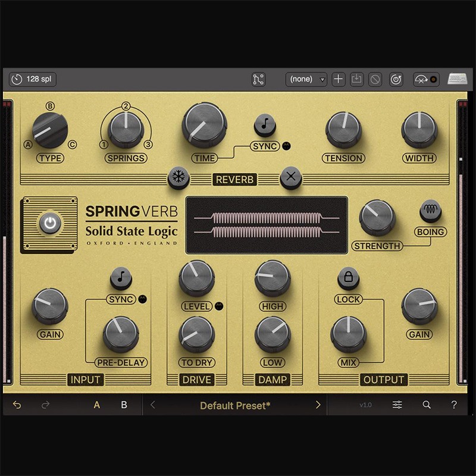Image resolution: width=476 pixels, height=476 pixels.
Task: Select springs count 1
Action: (x=104, y=145)
